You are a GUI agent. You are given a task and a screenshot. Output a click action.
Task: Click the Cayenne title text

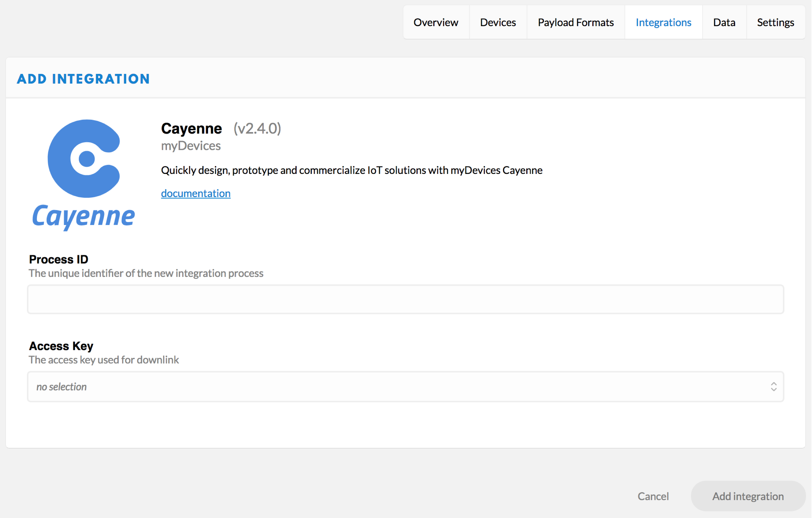pyautogui.click(x=191, y=128)
